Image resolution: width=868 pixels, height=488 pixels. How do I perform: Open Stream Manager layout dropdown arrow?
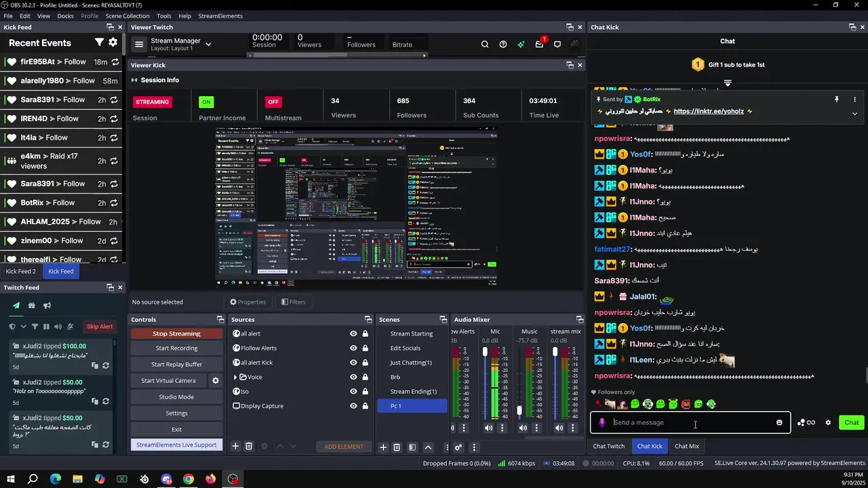(208, 44)
